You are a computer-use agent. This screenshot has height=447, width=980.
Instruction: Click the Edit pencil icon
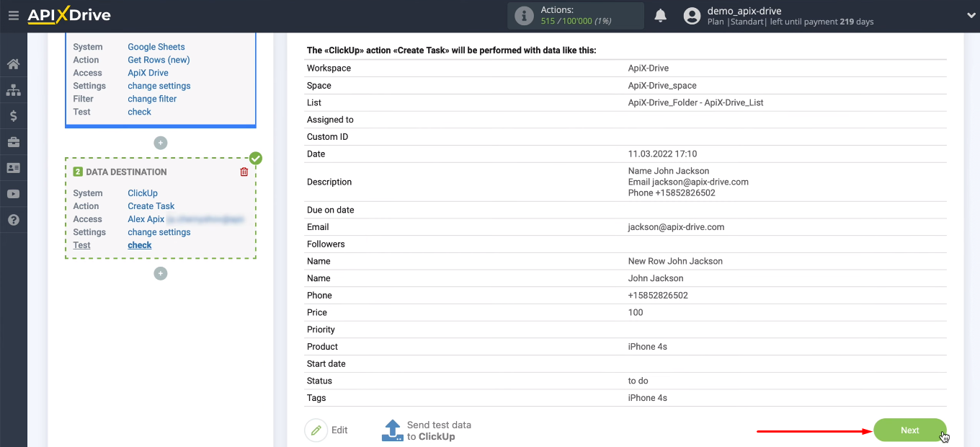[x=316, y=430]
